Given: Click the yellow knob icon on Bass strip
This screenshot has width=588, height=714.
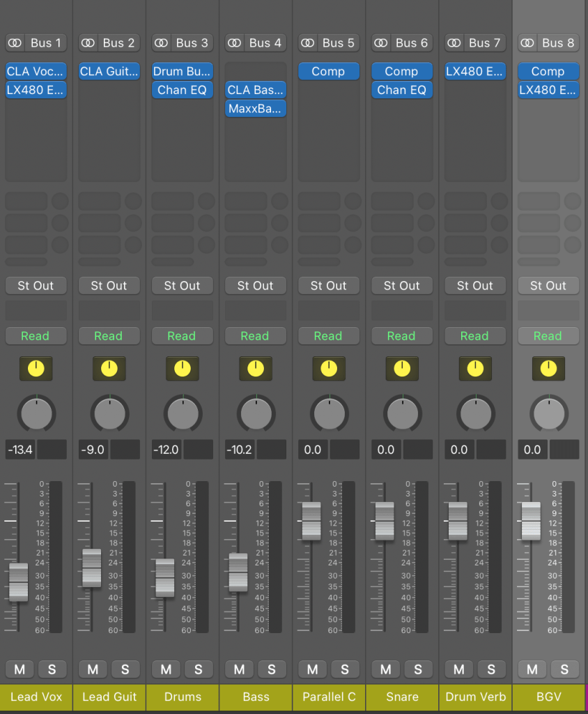Looking at the screenshot, I should tap(256, 368).
